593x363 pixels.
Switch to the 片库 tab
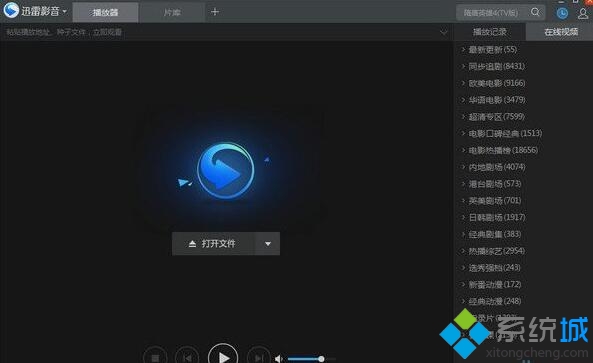pyautogui.click(x=172, y=12)
